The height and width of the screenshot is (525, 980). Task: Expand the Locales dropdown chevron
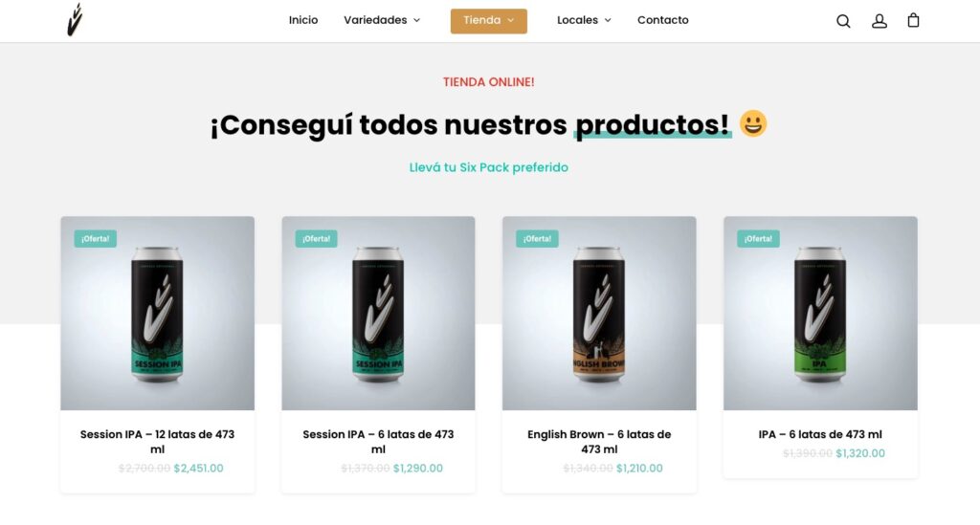coord(608,21)
